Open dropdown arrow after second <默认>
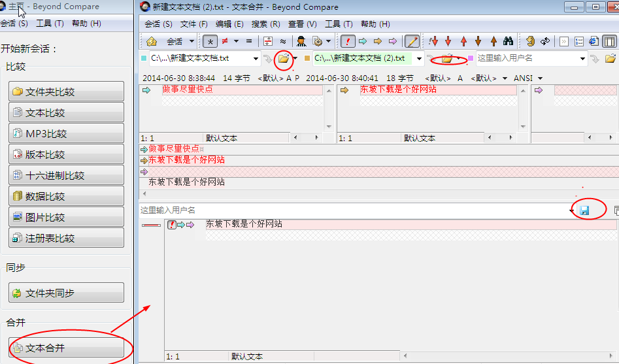Image resolution: width=619 pixels, height=364 pixels. click(505, 78)
